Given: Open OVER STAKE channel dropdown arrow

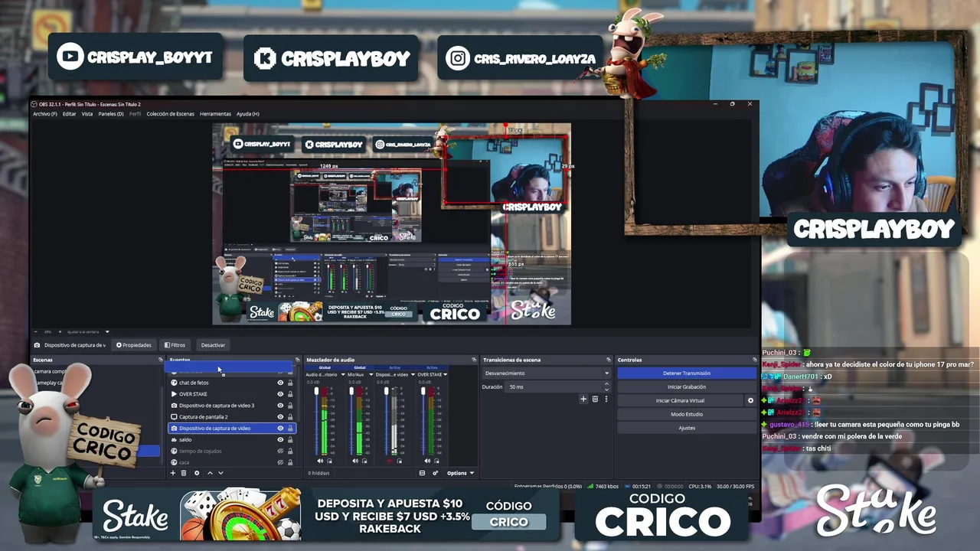Looking at the screenshot, I should 446,374.
